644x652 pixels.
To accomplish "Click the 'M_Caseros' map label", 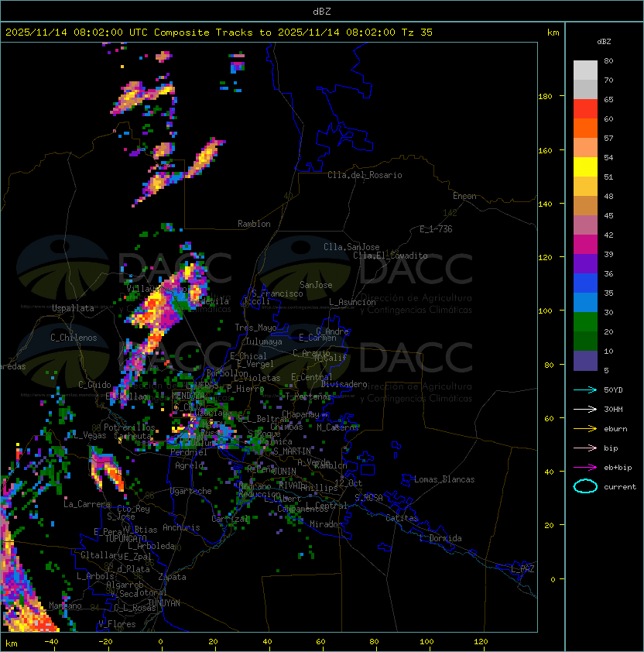I will 337,427.
